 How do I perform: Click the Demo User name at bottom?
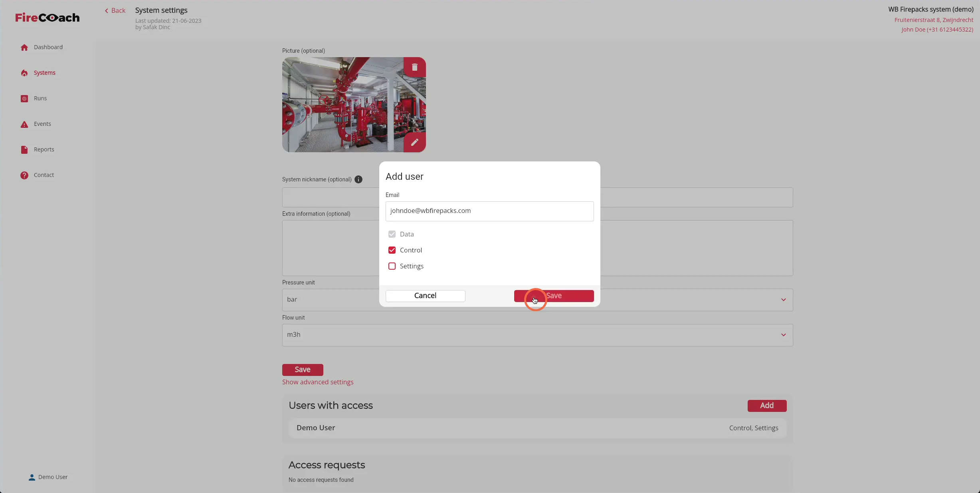53,477
